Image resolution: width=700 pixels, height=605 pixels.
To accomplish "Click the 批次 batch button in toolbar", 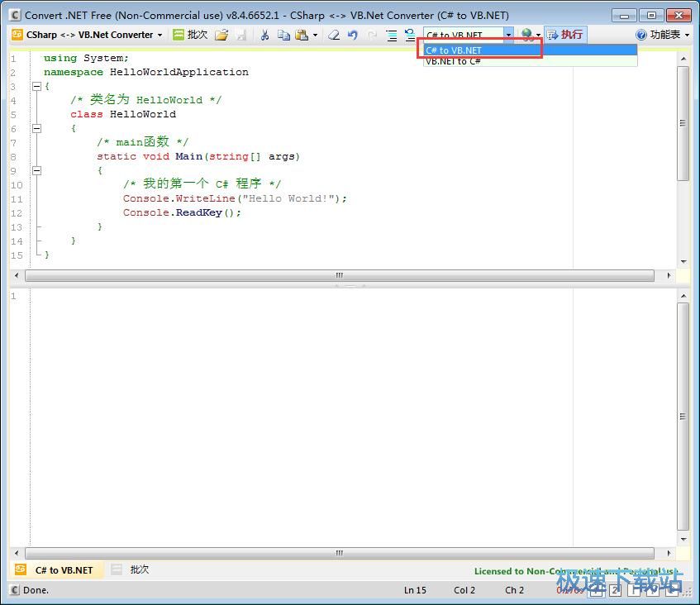I will pos(190,35).
